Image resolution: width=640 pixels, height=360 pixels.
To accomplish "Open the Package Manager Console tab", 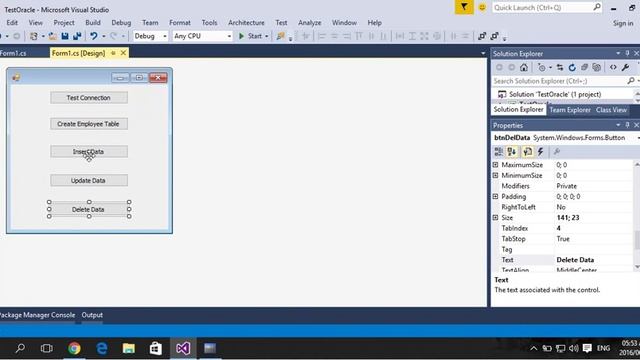I will tap(37, 315).
